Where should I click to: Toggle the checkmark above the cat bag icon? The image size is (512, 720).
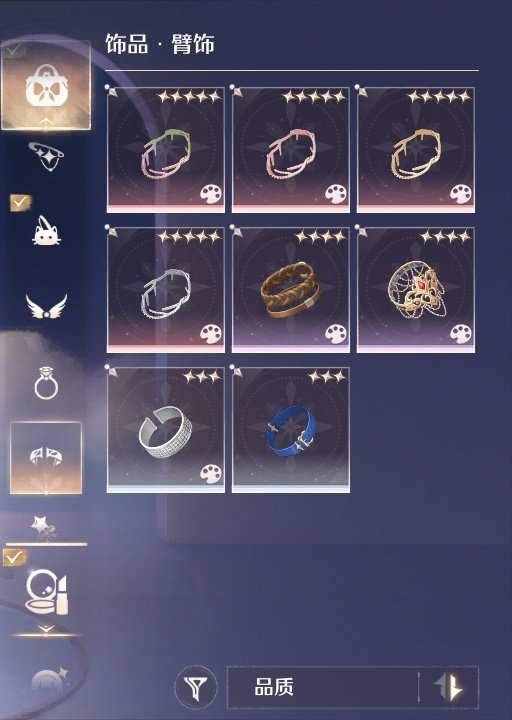(20, 202)
